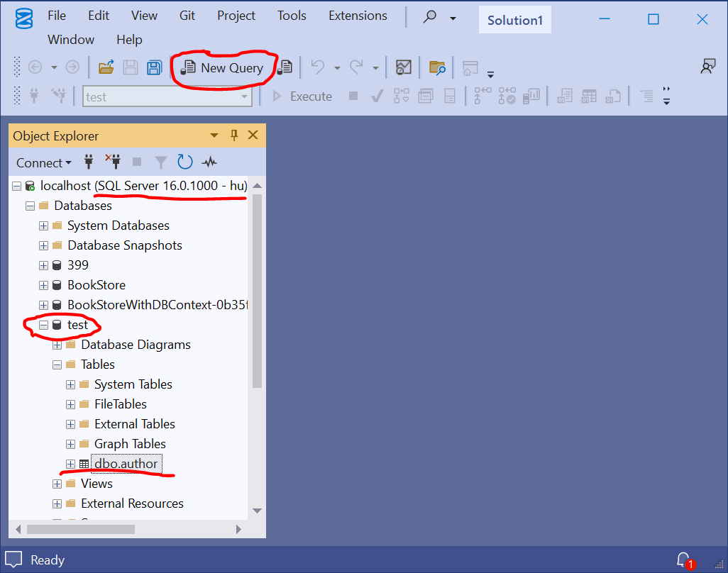
Task: Expand the BookStore database node
Action: point(44,285)
